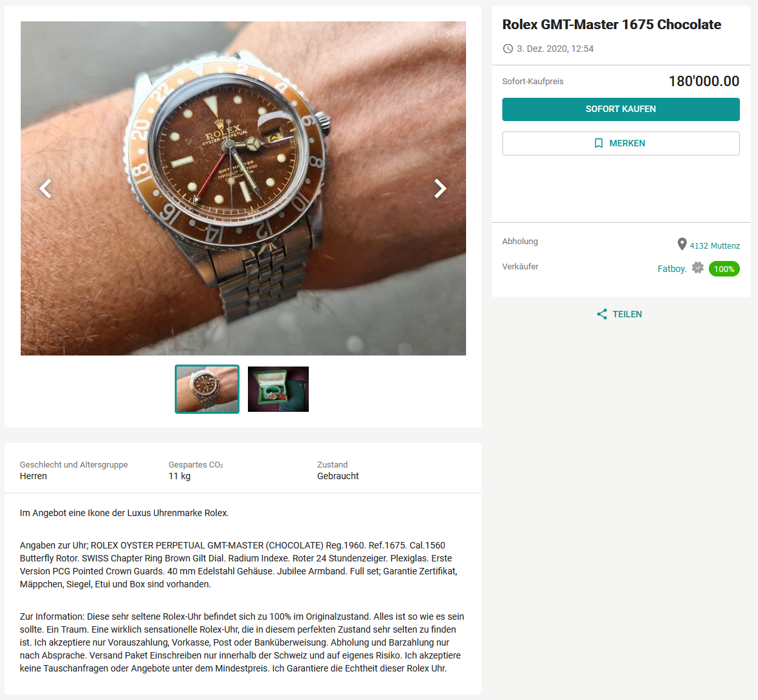Click the clock icon next to listing date
The image size is (758, 700).
(507, 49)
